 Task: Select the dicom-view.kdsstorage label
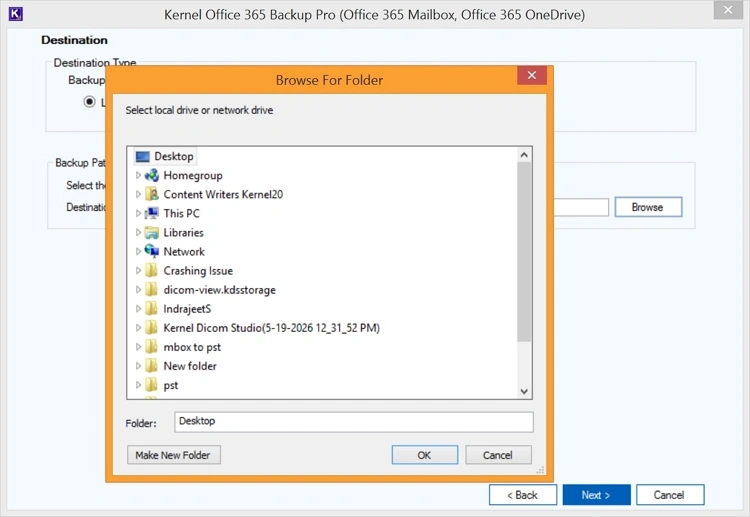(x=220, y=290)
